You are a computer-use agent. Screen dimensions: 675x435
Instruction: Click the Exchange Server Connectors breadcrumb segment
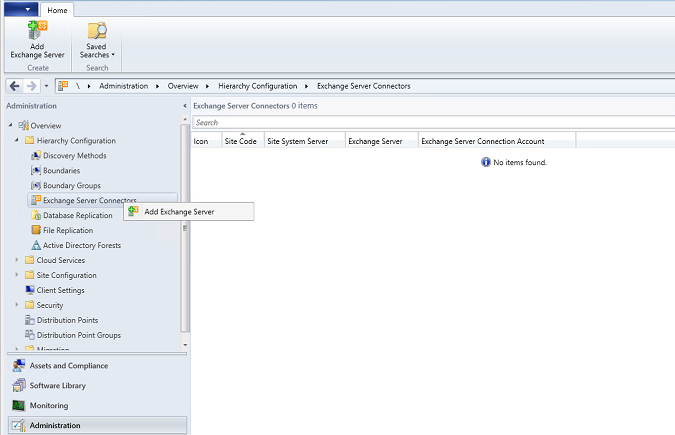coord(364,86)
